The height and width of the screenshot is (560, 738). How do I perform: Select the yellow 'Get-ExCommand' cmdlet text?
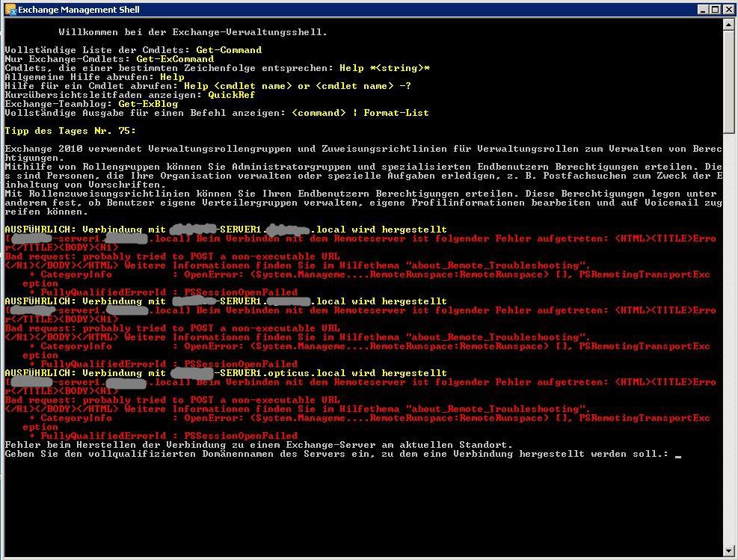(x=175, y=59)
